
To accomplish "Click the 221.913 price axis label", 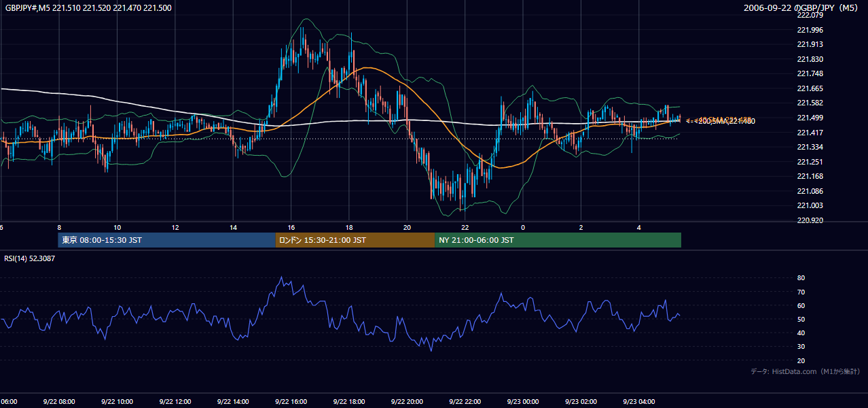I will click(810, 44).
